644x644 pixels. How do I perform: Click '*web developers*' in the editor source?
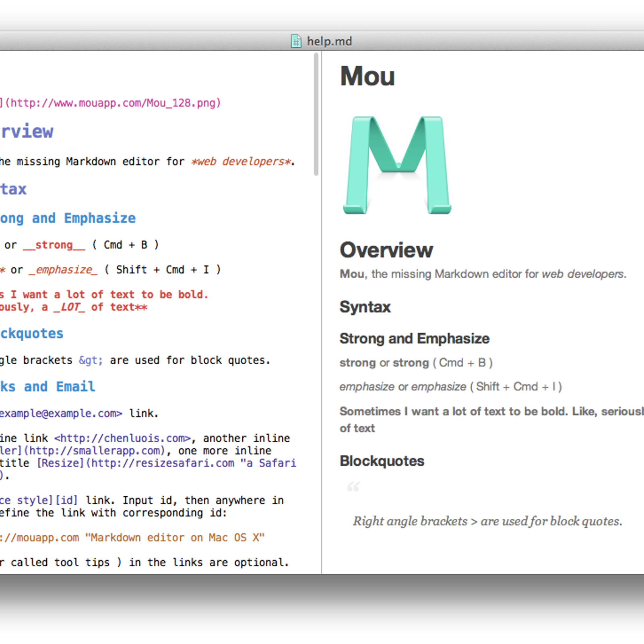(241, 161)
